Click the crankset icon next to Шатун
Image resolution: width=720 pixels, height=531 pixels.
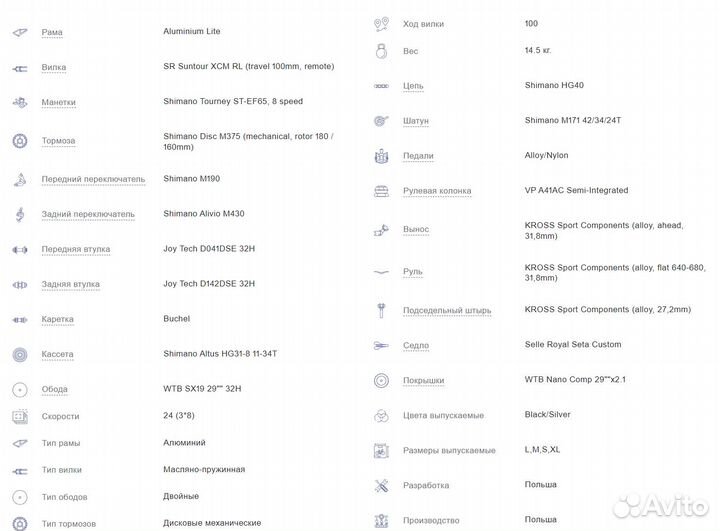pos(380,121)
